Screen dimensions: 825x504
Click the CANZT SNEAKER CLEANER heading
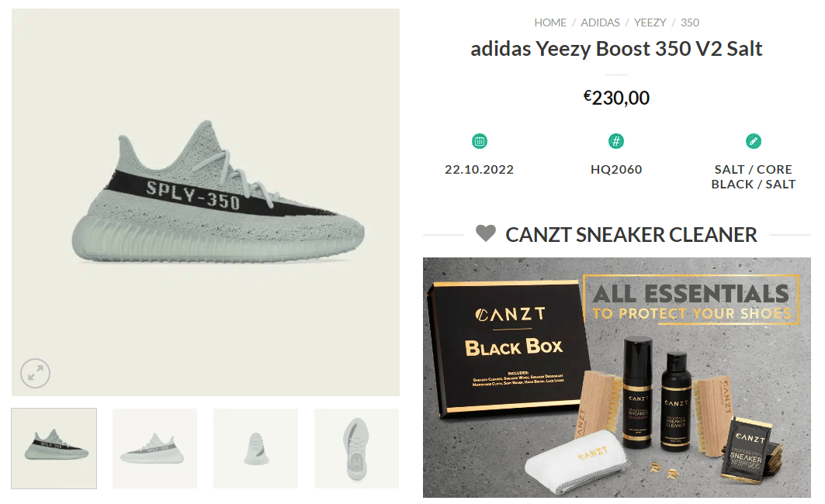pos(631,234)
